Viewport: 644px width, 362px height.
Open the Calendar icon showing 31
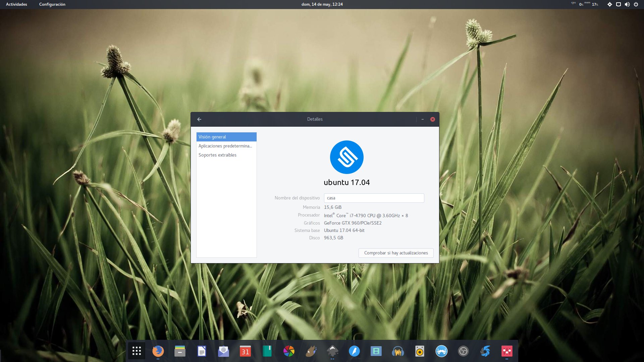click(245, 351)
